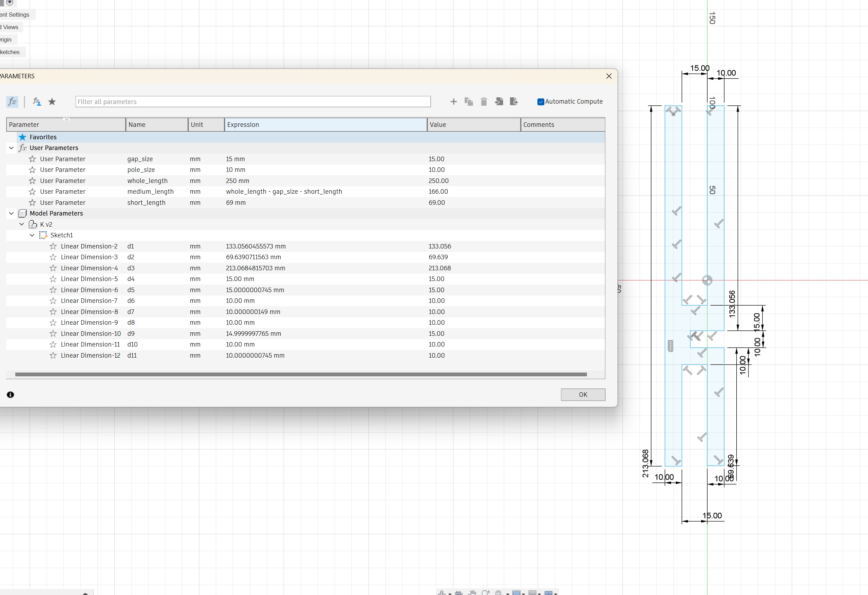Viewport: 868px width, 595px height.
Task: Click the 213.068 dimension in the sketch
Action: tap(646, 464)
